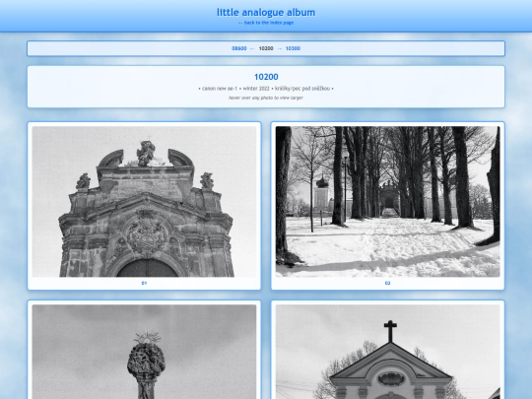The image size is (532, 399).
Task: Go back to the index page link
Action: click(266, 23)
